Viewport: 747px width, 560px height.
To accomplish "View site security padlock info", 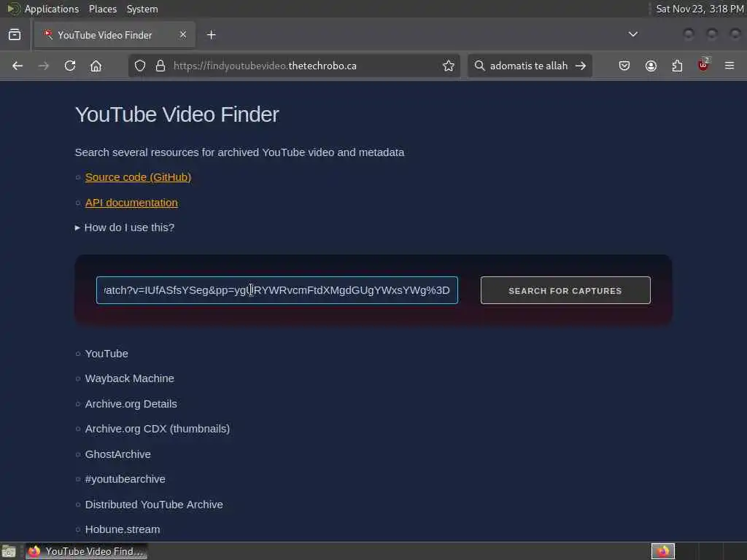I will coord(160,66).
